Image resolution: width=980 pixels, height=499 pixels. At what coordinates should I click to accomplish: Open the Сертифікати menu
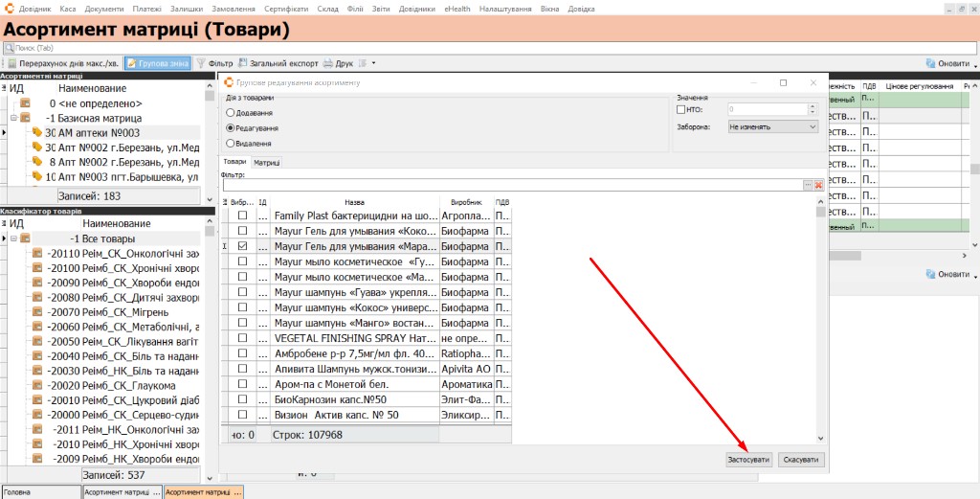285,9
